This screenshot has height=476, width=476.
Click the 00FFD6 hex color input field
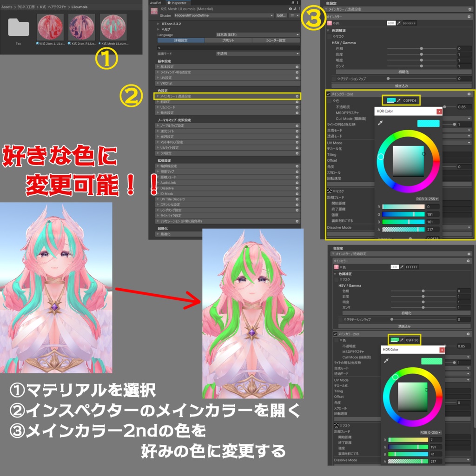[410, 100]
